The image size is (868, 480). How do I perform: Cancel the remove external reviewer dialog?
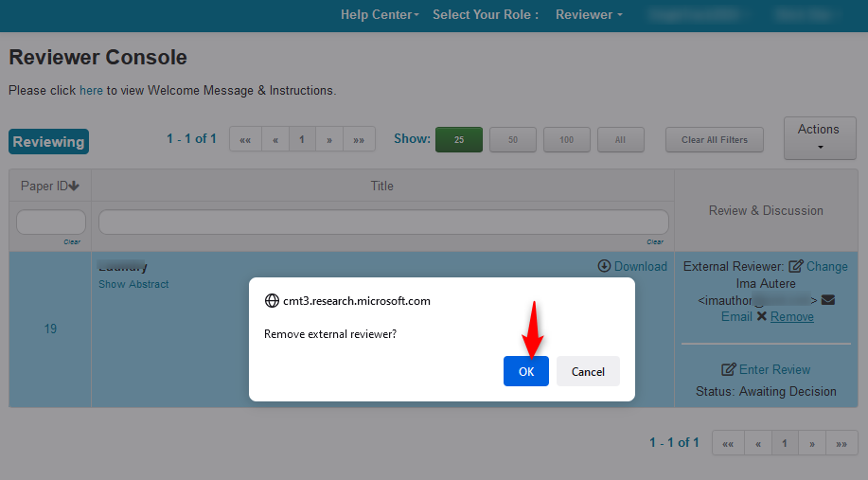coord(588,371)
